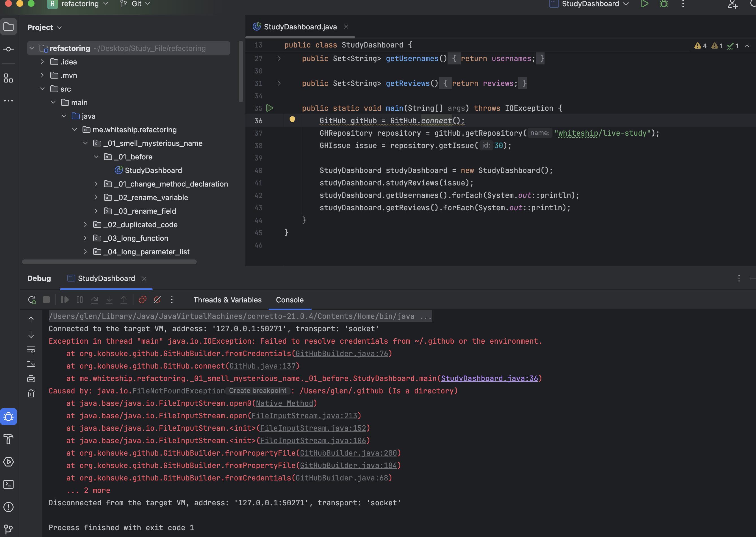Open the Build hammer tool window
756x537 pixels.
[8, 439]
